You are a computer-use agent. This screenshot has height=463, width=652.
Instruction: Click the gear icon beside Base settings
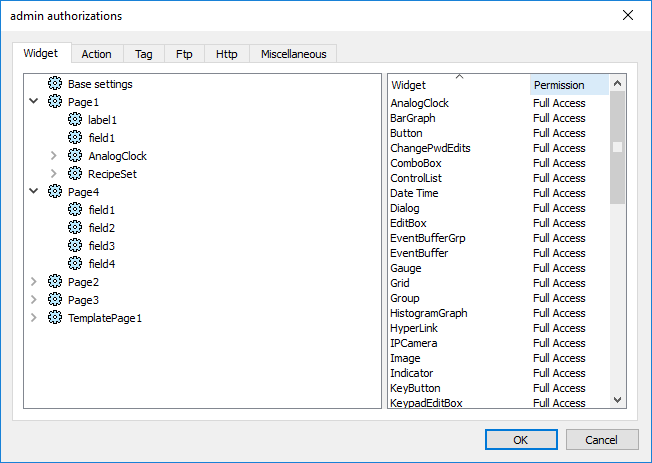pos(55,84)
